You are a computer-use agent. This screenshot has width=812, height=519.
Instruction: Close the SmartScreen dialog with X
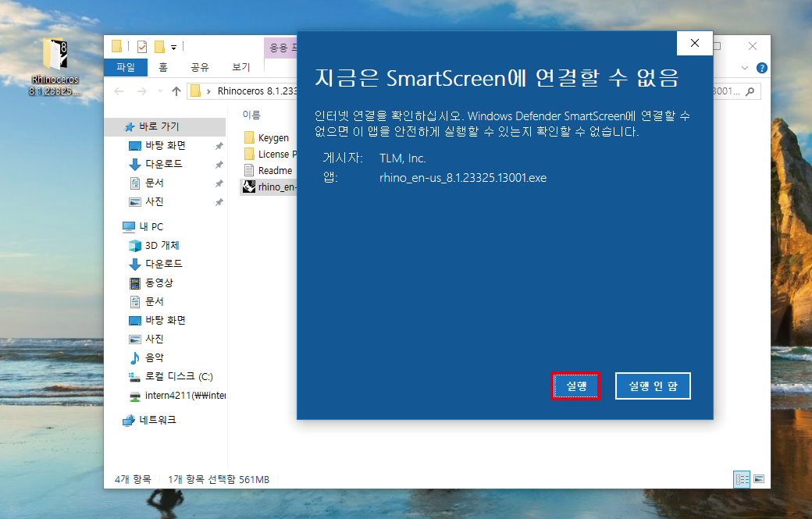point(694,43)
